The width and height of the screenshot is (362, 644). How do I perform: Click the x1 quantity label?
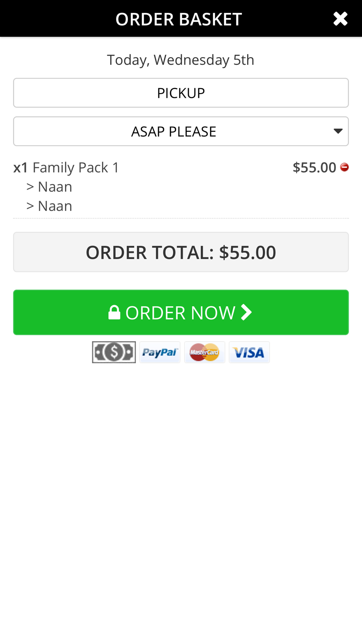pyautogui.click(x=21, y=168)
